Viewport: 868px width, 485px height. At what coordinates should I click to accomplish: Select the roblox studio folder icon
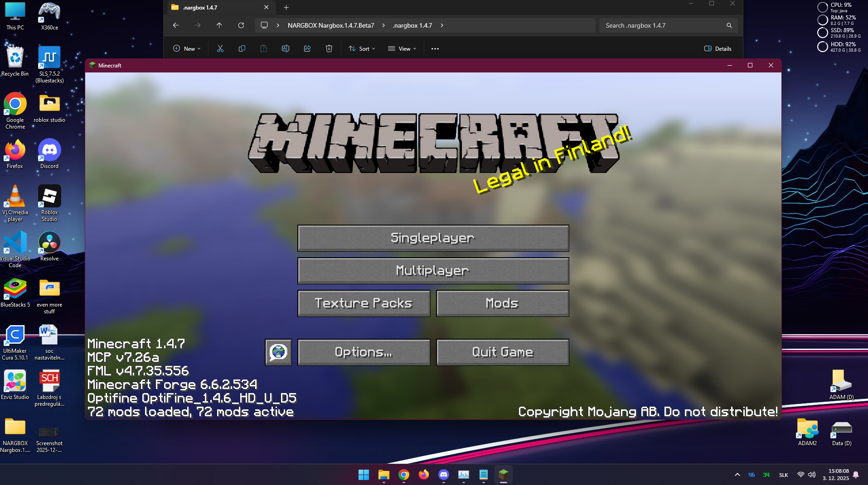pos(49,108)
